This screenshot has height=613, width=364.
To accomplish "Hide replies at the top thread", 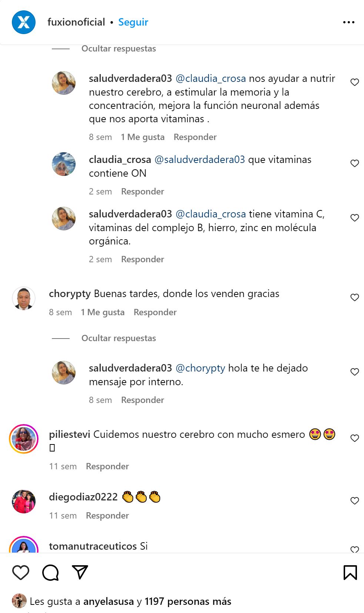I will pyautogui.click(x=118, y=49).
